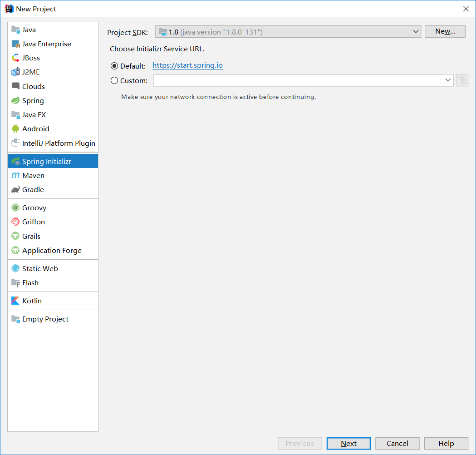Close the New Project dialog

tap(466, 9)
